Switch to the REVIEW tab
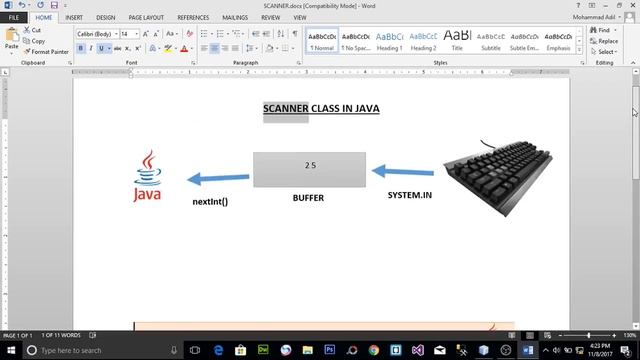Image resolution: width=640 pixels, height=360 pixels. tap(271, 18)
